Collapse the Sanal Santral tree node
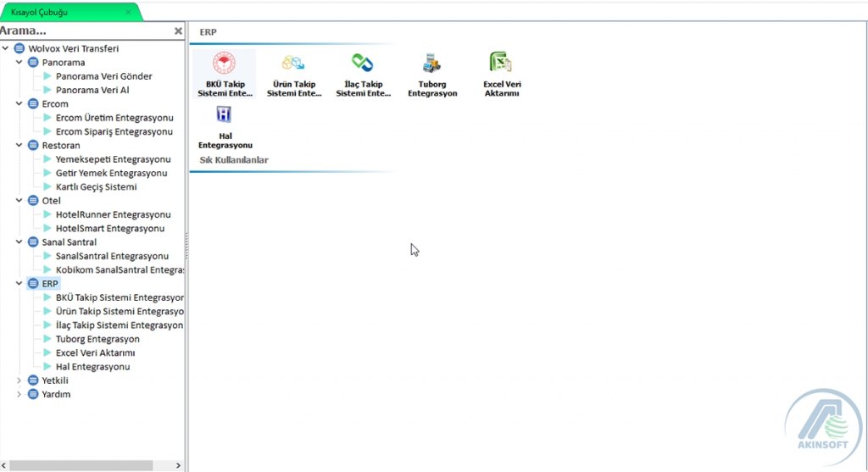This screenshot has height=472, width=868. pyautogui.click(x=19, y=242)
